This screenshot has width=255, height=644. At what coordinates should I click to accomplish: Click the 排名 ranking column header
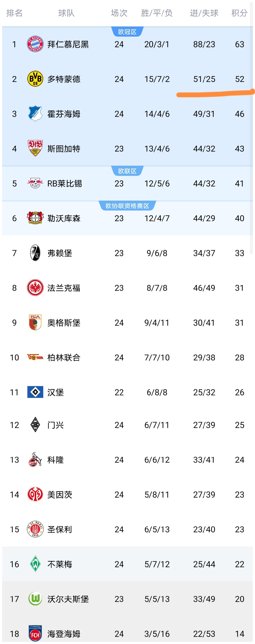click(14, 13)
